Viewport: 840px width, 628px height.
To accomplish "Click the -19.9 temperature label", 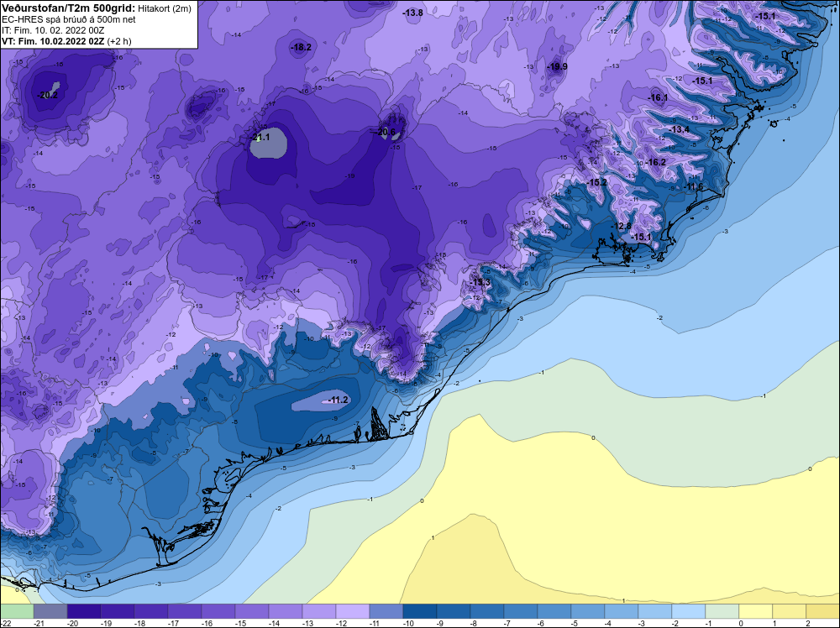I will (557, 67).
